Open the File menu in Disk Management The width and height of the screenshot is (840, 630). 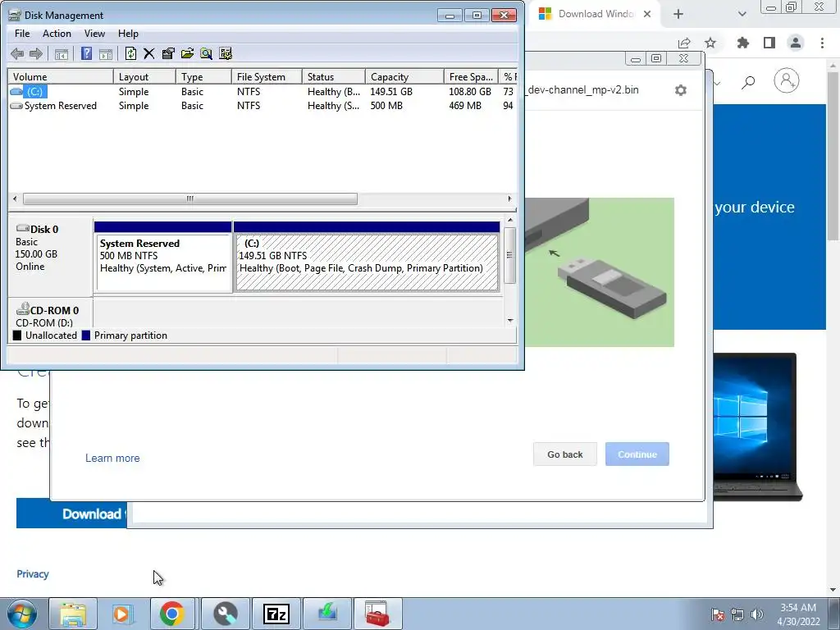[x=22, y=33]
